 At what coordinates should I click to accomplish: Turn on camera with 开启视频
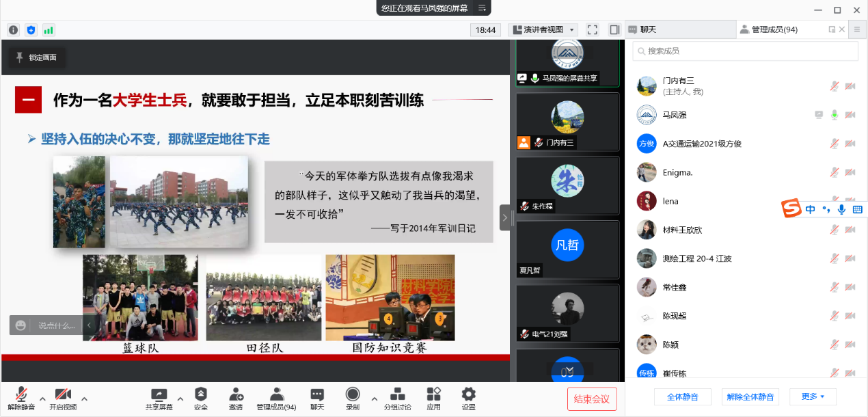63,399
